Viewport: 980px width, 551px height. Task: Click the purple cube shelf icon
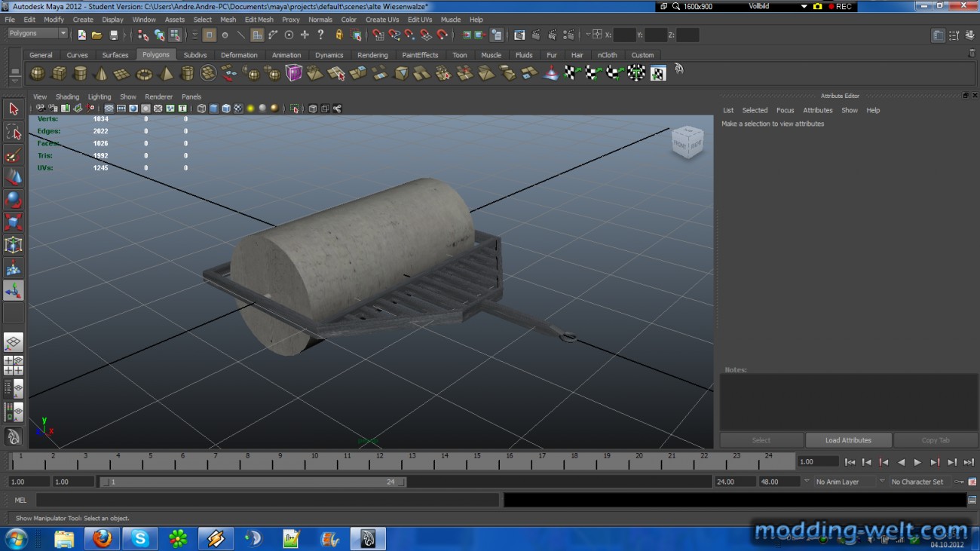[x=293, y=73]
